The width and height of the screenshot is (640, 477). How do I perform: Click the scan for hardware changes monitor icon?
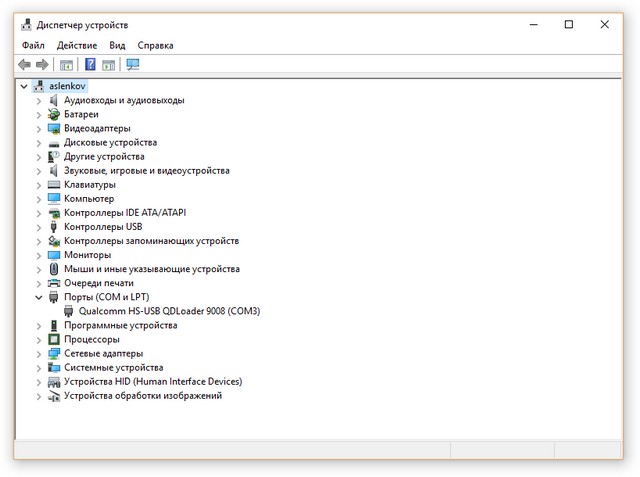pos(133,64)
